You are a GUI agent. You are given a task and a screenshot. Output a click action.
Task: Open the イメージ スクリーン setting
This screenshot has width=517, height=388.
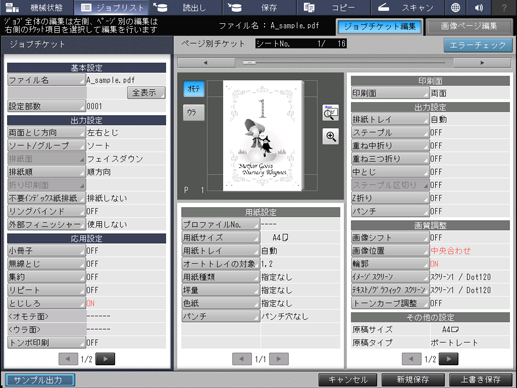(x=390, y=277)
